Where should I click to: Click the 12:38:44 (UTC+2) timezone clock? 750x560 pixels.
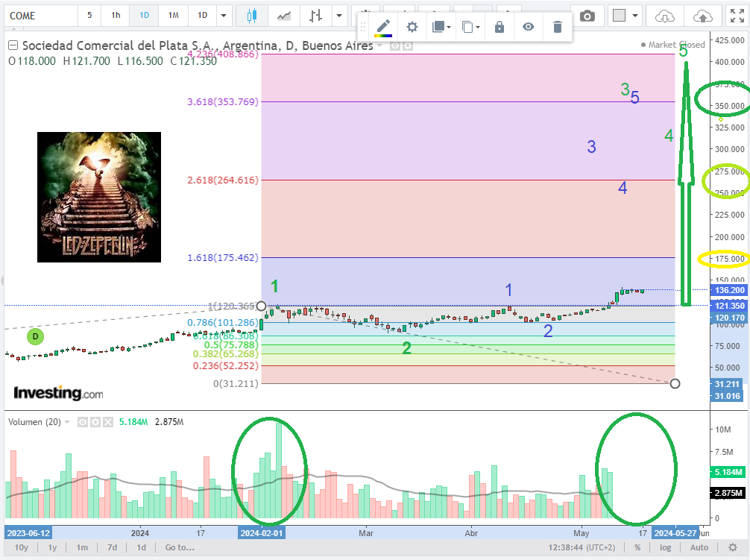click(582, 547)
